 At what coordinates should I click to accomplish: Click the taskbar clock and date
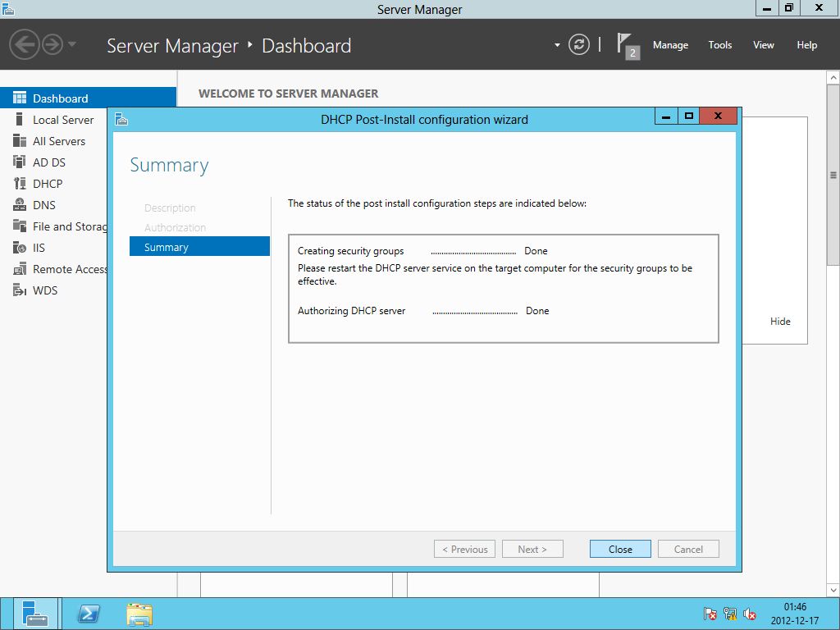coord(795,614)
